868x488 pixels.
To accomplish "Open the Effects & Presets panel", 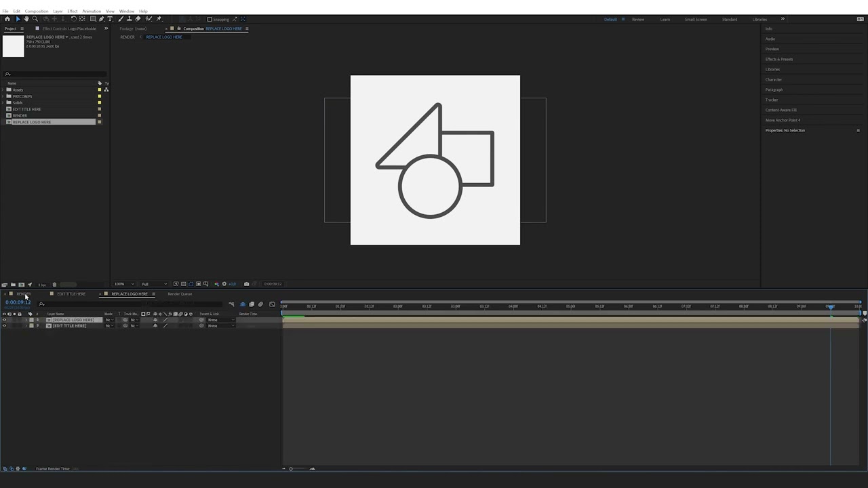I will (779, 59).
